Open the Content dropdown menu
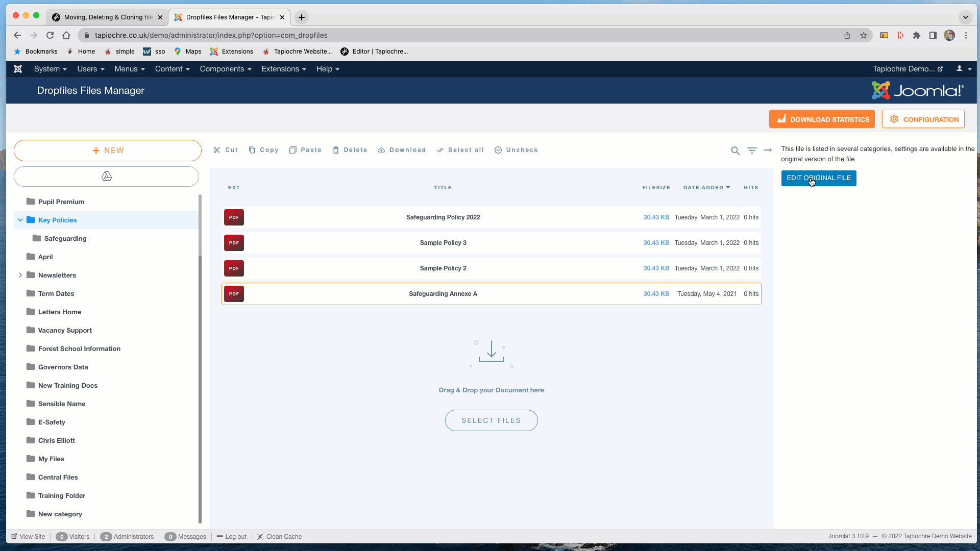The image size is (980, 551). pos(173,69)
